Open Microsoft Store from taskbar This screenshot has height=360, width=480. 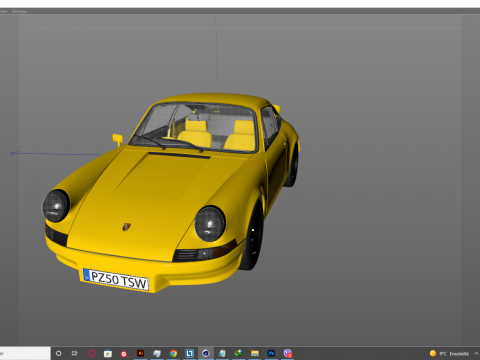coord(108,353)
